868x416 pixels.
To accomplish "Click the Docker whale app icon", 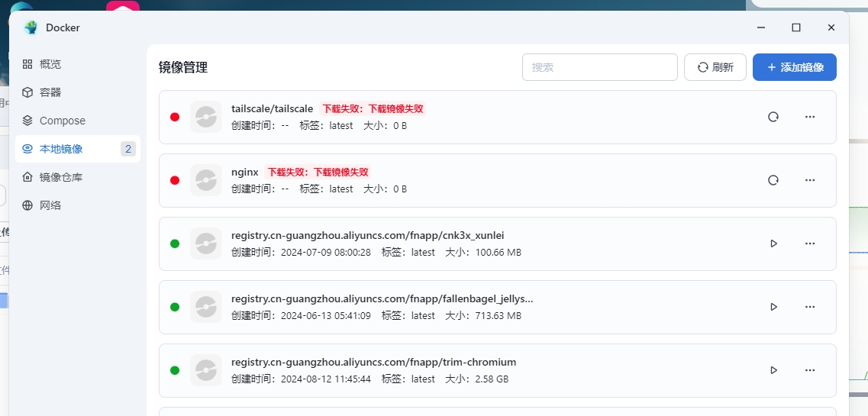I will [x=31, y=27].
